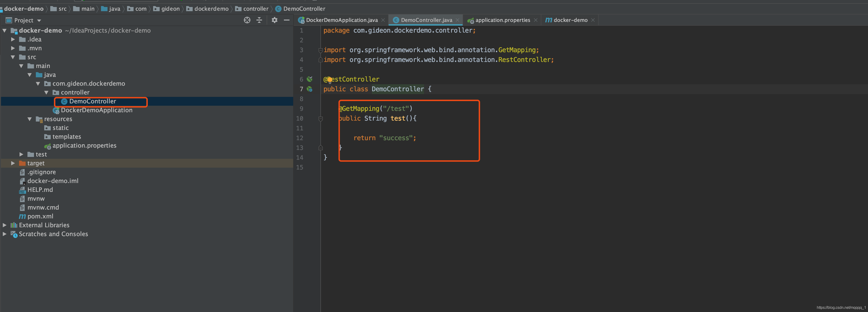Collapse the resources folder
This screenshot has width=868, height=312.
point(30,119)
